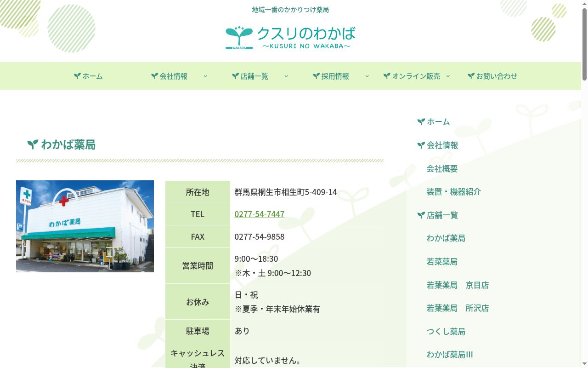This screenshot has height=368, width=588.
Task: Expand the 会社情報 dropdown chevron
Action: [x=205, y=76]
